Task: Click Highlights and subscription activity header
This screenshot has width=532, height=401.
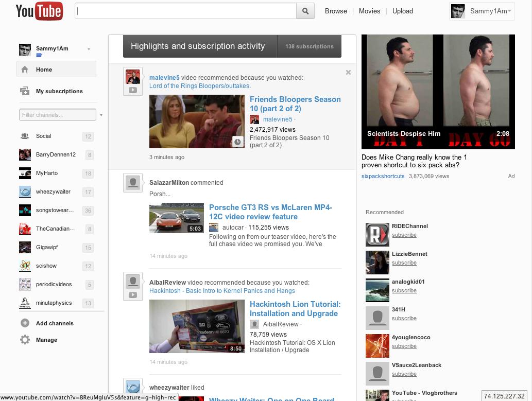Action: [200, 46]
